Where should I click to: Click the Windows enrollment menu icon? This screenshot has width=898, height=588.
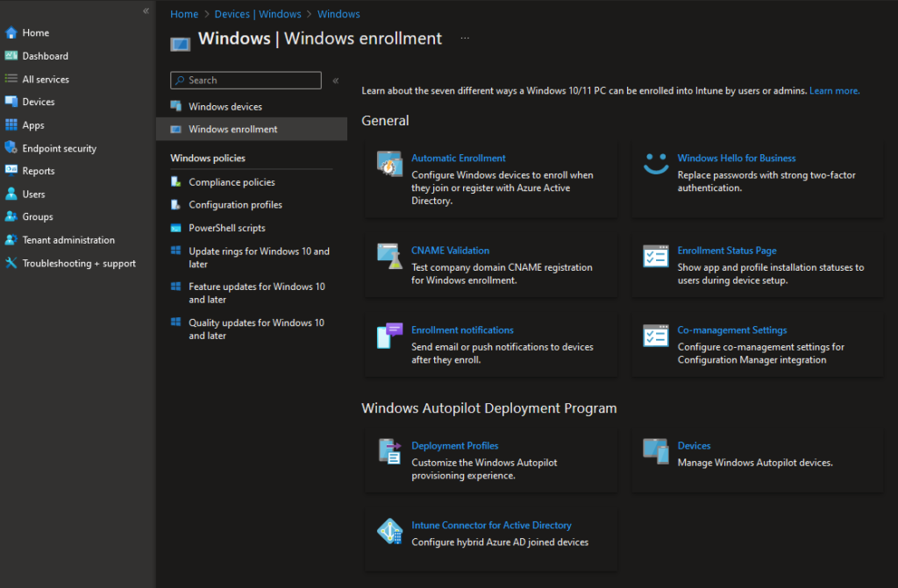click(175, 130)
